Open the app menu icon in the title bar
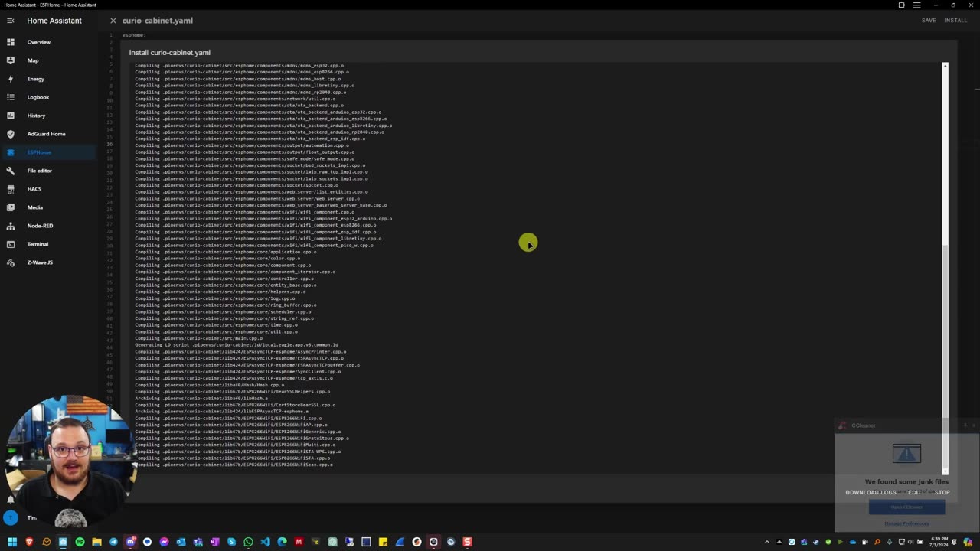 coord(916,5)
